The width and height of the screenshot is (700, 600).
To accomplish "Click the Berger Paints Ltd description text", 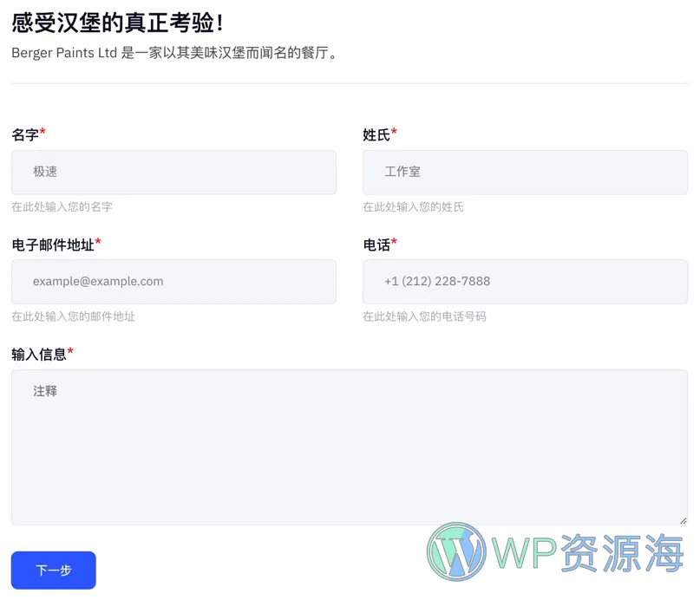I will (174, 53).
